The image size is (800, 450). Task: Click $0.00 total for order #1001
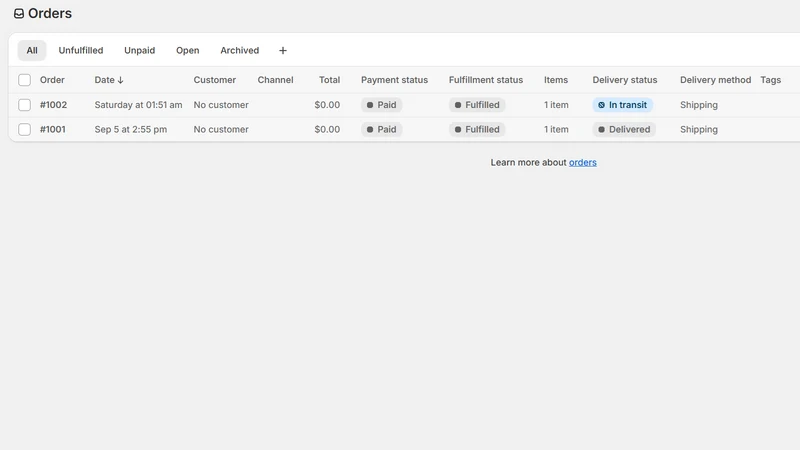[x=327, y=129]
